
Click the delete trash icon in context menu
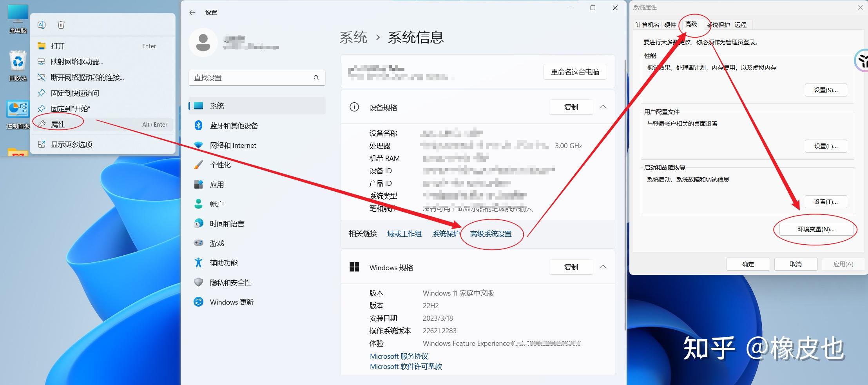tap(61, 25)
